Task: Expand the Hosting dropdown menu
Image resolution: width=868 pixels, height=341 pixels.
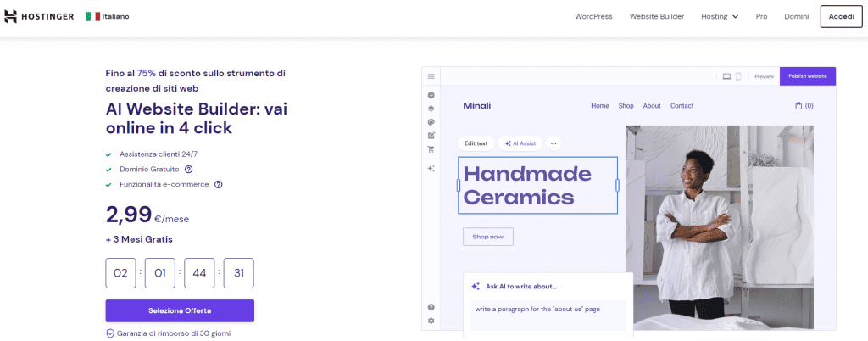Action: pos(720,16)
